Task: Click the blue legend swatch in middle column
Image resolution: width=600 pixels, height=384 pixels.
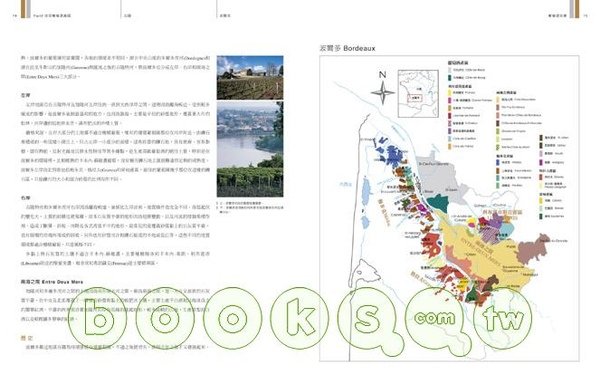Action: (498, 163)
